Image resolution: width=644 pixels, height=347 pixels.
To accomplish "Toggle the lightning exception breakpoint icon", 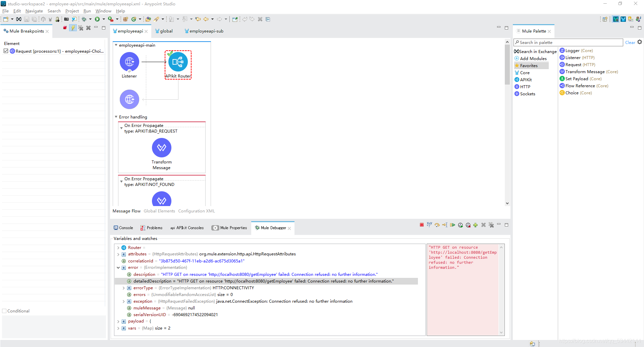I will coord(73,28).
